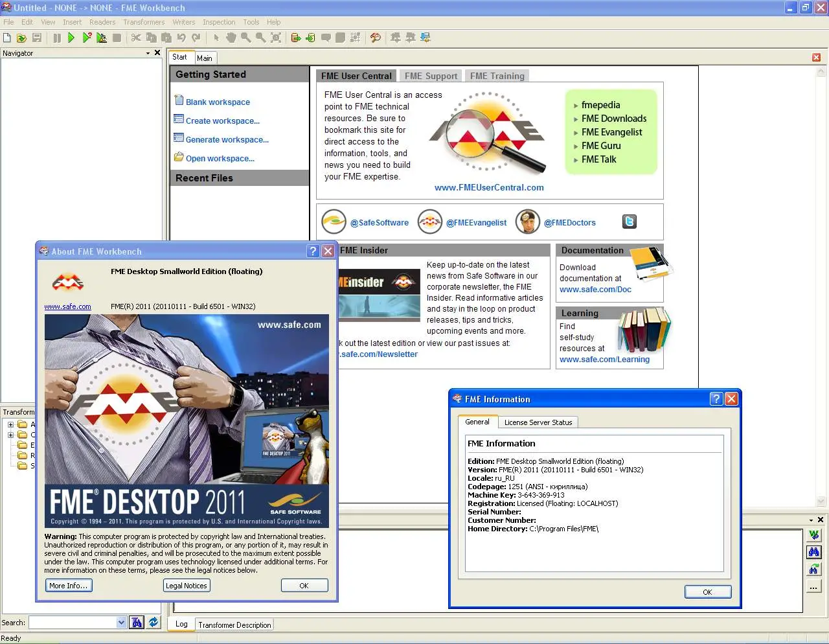Click the www.safe.com/Learning link
The image size is (829, 644).
pyautogui.click(x=604, y=359)
